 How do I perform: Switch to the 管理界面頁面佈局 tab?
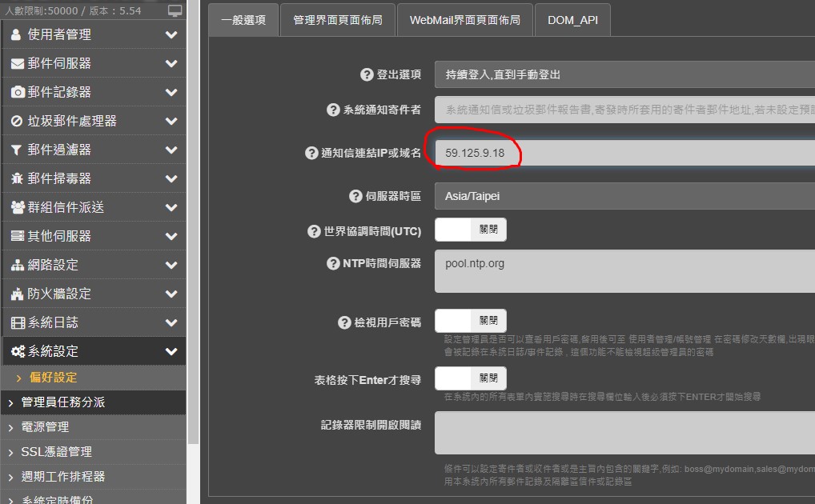[x=337, y=20]
